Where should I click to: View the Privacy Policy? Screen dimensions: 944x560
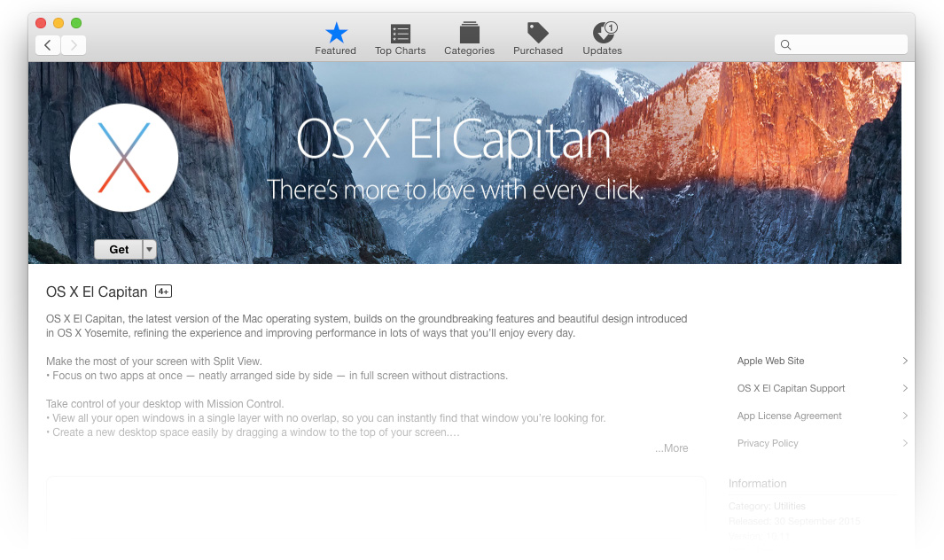pyautogui.click(x=768, y=443)
